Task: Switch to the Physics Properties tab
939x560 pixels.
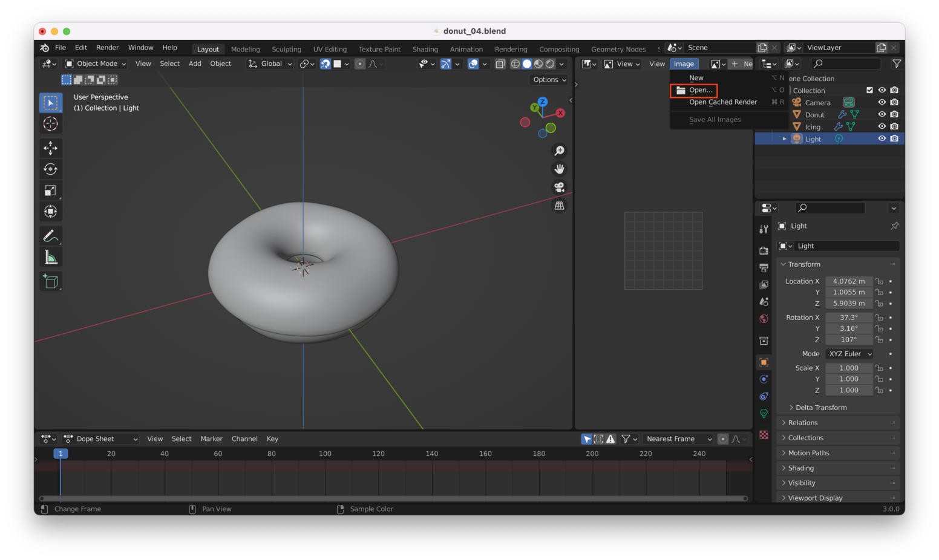Action: [764, 396]
